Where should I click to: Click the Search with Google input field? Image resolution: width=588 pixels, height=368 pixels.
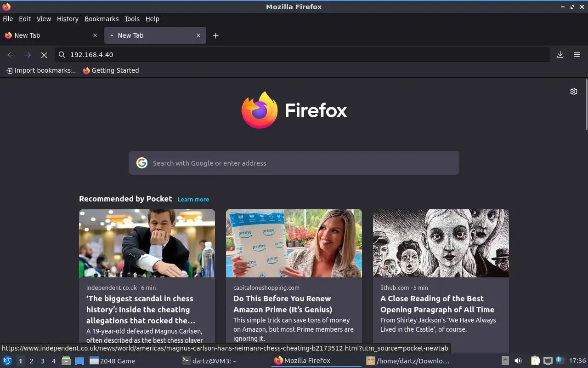[294, 163]
